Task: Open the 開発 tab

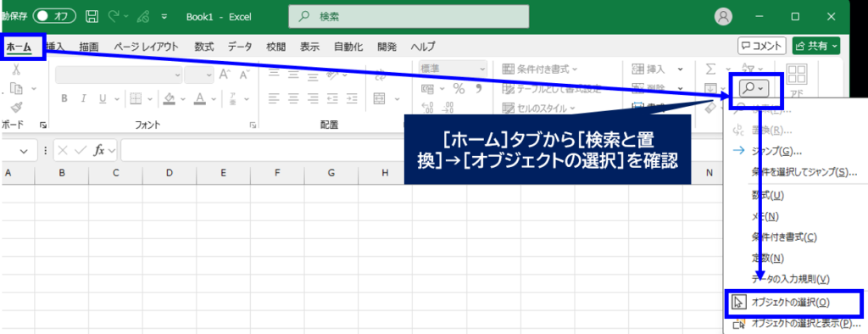Action: 387,47
